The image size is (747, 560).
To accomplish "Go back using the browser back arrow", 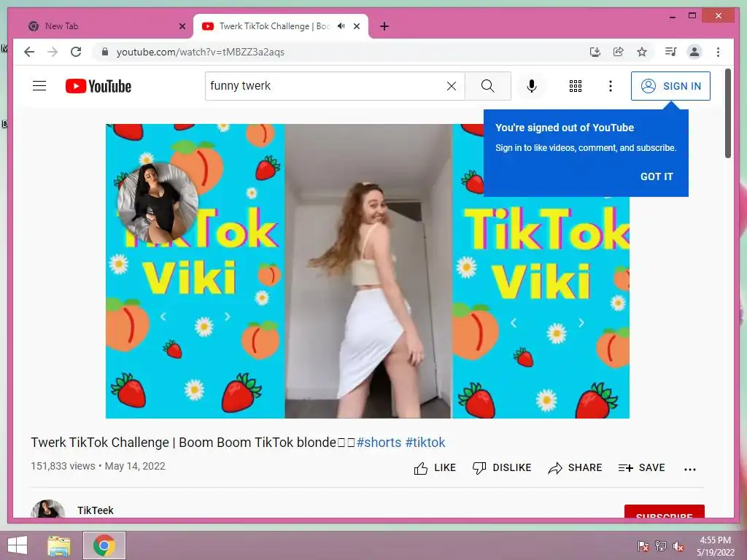I will tap(29, 52).
